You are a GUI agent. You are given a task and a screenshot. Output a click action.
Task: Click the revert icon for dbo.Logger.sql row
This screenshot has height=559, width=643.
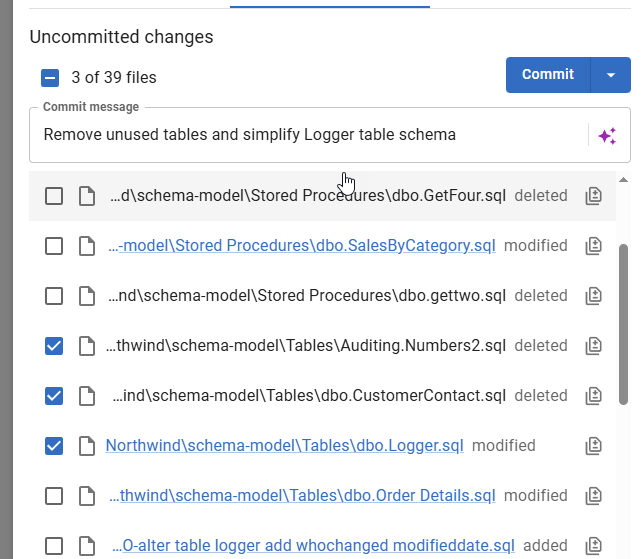click(x=594, y=446)
